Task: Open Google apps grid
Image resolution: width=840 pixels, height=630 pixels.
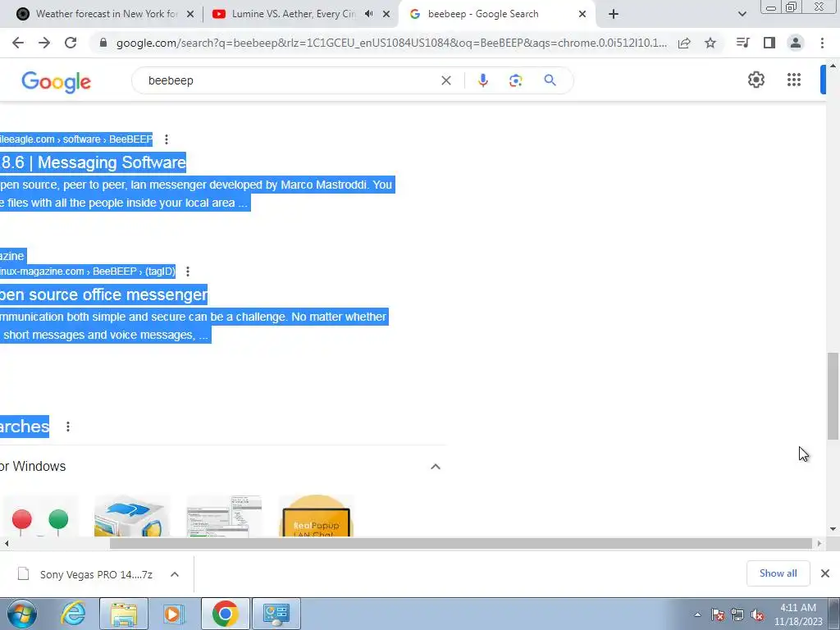Action: [x=794, y=80]
